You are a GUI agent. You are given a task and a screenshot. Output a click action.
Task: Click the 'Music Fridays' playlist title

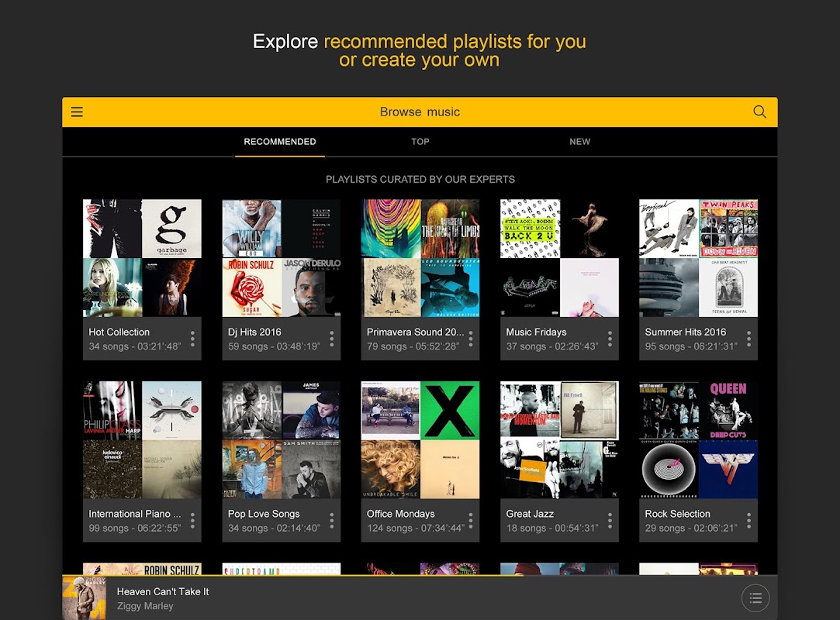click(x=536, y=332)
